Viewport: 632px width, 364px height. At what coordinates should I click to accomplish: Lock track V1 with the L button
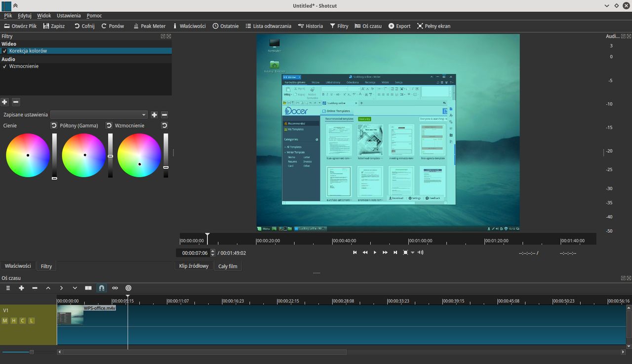tap(31, 321)
